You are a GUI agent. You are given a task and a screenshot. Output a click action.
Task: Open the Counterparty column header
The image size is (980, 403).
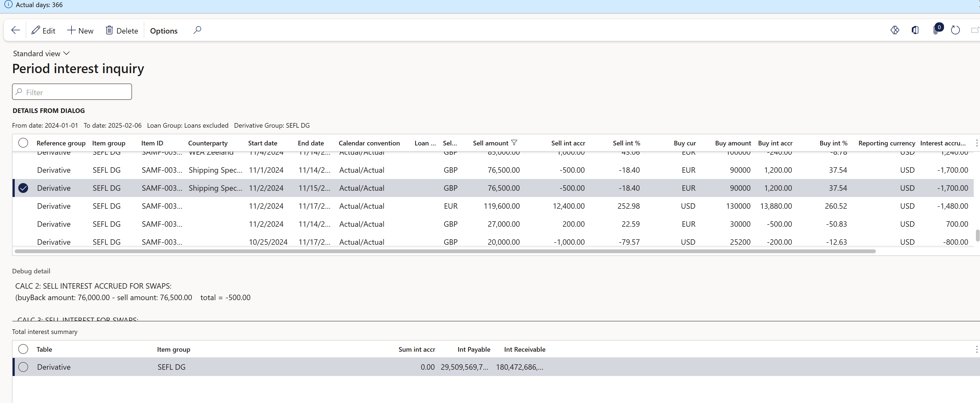click(x=208, y=143)
